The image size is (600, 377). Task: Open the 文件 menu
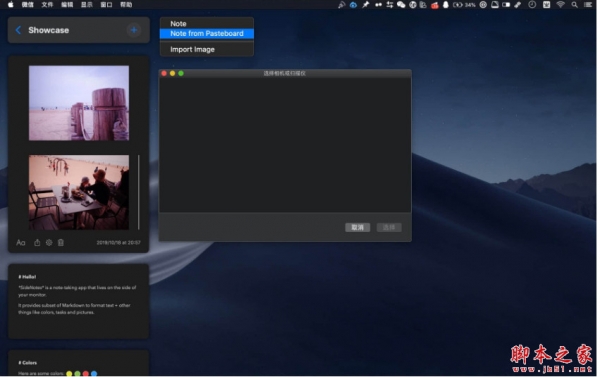coord(47,5)
